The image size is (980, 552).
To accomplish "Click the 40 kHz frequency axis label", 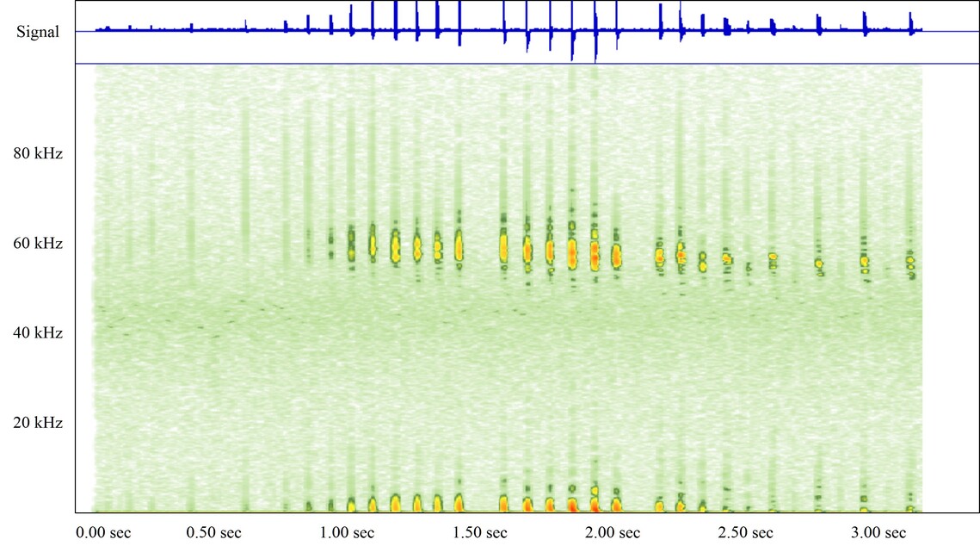I will click(x=38, y=332).
